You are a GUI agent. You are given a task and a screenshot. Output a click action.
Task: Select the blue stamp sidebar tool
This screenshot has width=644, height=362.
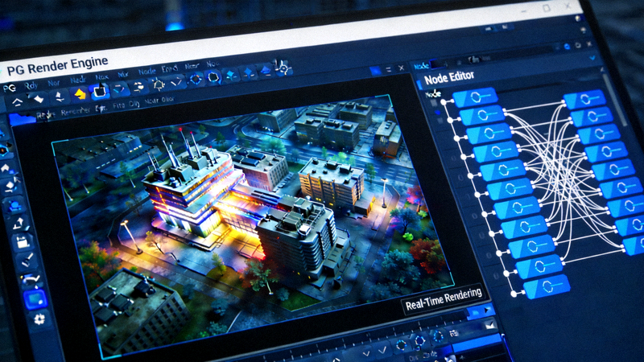tap(15, 206)
